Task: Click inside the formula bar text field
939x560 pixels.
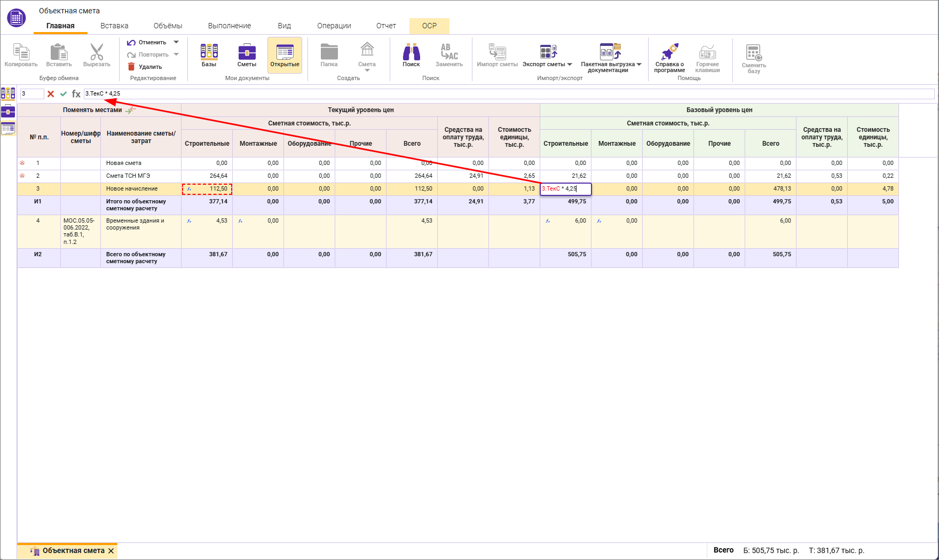Action: pyautogui.click(x=480, y=94)
